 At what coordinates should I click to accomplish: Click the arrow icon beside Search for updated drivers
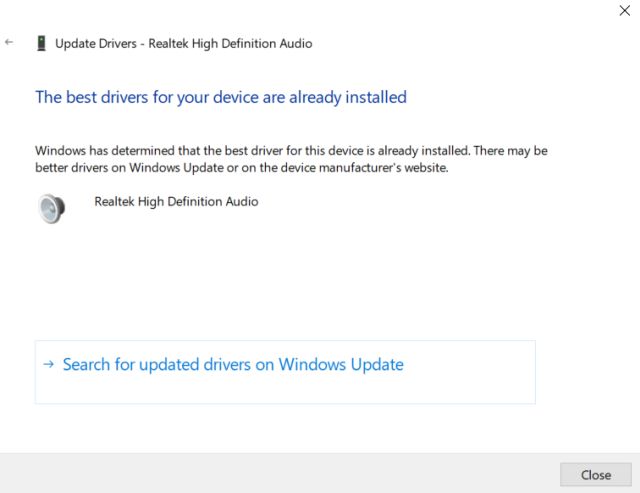(x=49, y=364)
